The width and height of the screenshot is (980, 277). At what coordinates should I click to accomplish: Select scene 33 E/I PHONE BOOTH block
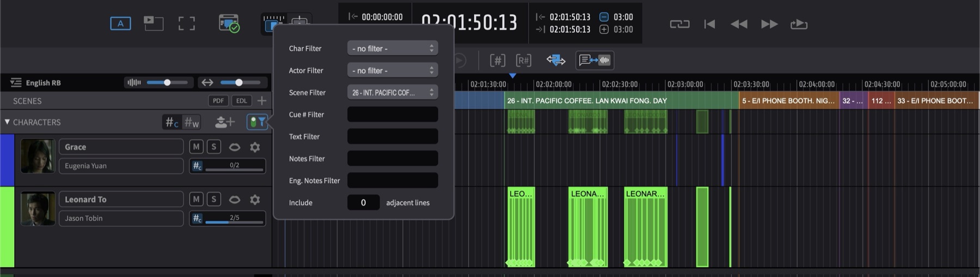(936, 100)
